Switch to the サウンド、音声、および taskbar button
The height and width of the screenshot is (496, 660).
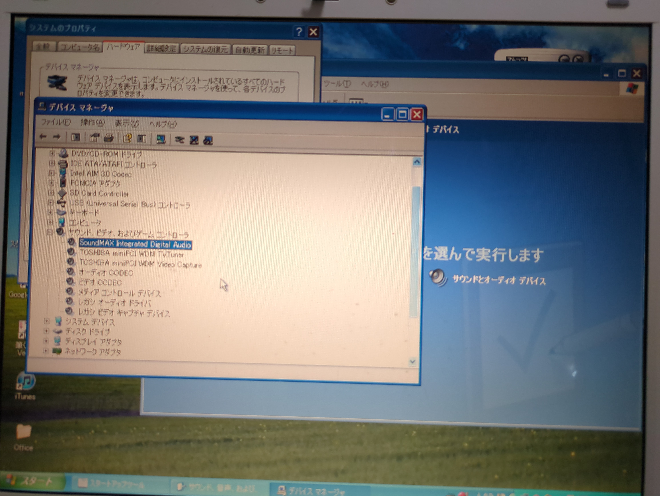coord(219,487)
